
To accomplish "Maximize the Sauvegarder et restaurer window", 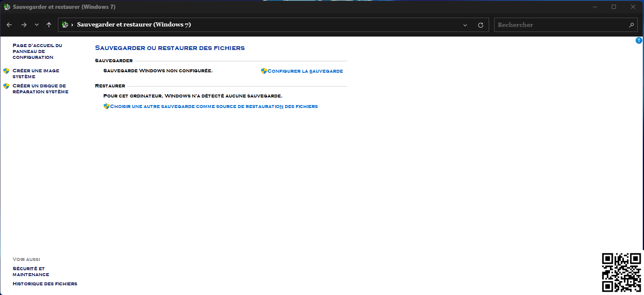I will coord(614,7).
